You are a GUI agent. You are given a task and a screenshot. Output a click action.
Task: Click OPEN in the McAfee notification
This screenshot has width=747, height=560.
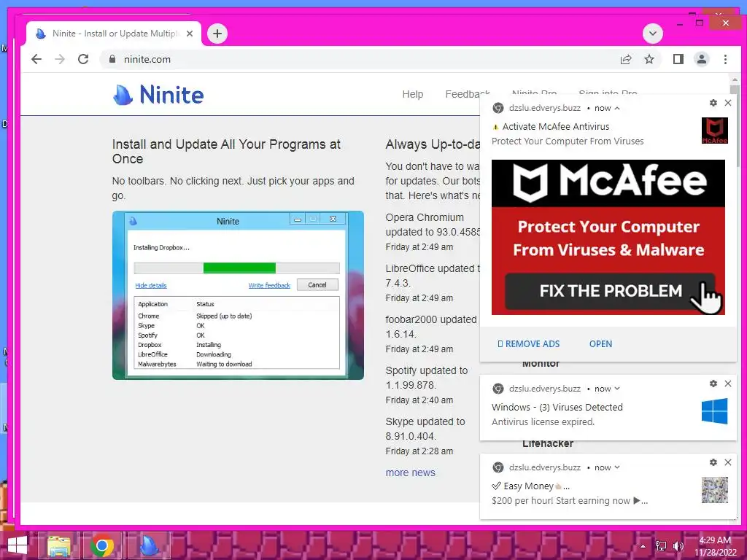click(600, 344)
